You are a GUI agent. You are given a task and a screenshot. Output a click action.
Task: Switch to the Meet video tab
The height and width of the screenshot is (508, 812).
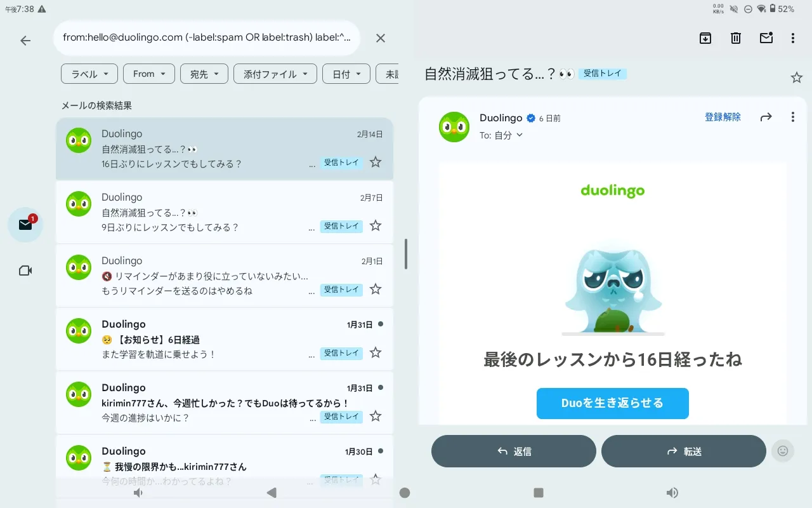[25, 271]
